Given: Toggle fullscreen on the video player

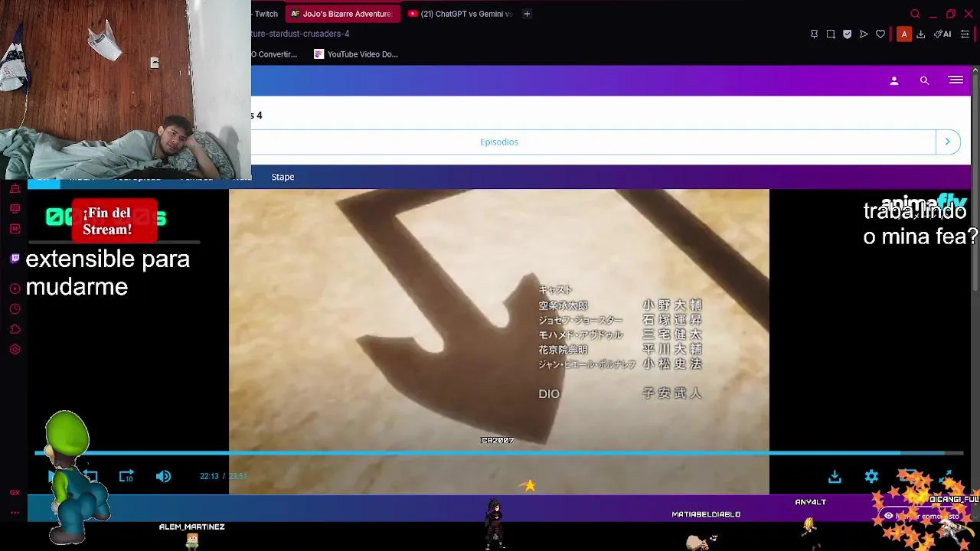Looking at the screenshot, I should 946,476.
